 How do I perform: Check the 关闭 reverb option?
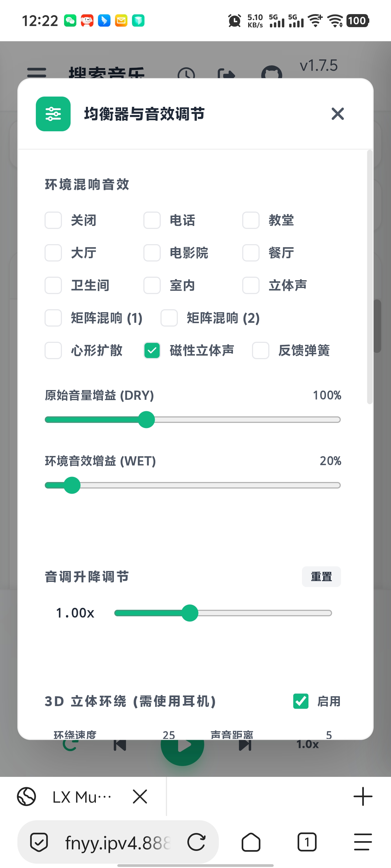[x=53, y=220]
